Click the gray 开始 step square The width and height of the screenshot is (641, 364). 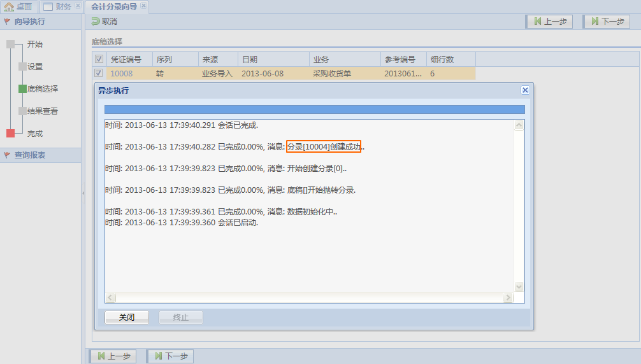tap(10, 45)
